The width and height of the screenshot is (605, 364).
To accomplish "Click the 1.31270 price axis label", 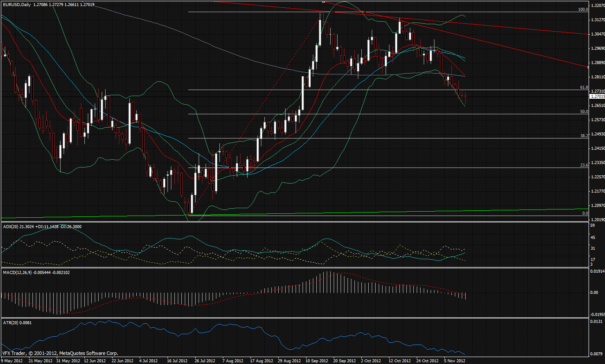I will (597, 20).
